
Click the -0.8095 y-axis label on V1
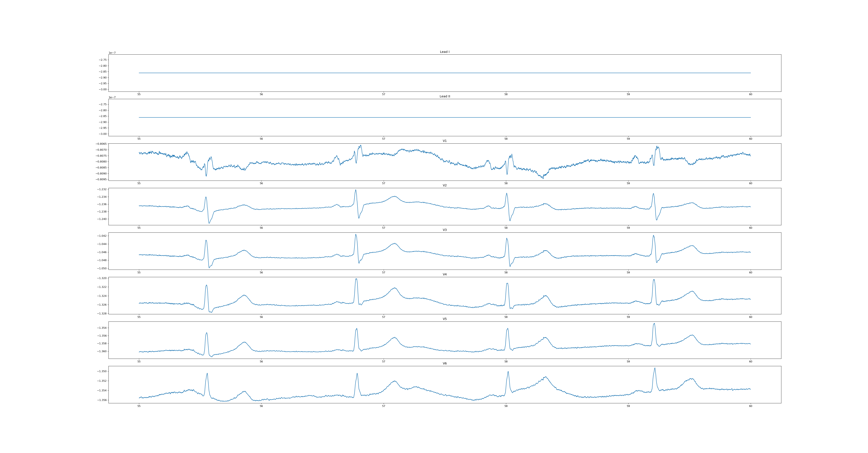click(x=101, y=180)
